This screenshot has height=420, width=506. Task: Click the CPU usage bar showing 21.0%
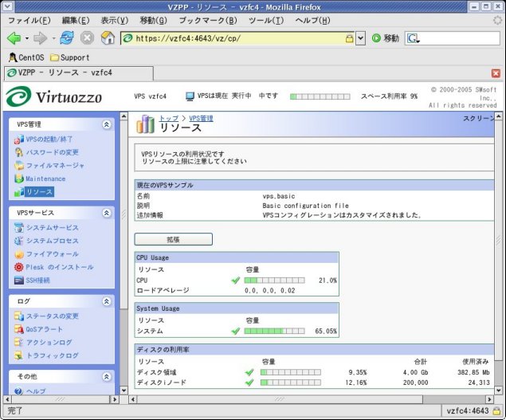point(274,281)
